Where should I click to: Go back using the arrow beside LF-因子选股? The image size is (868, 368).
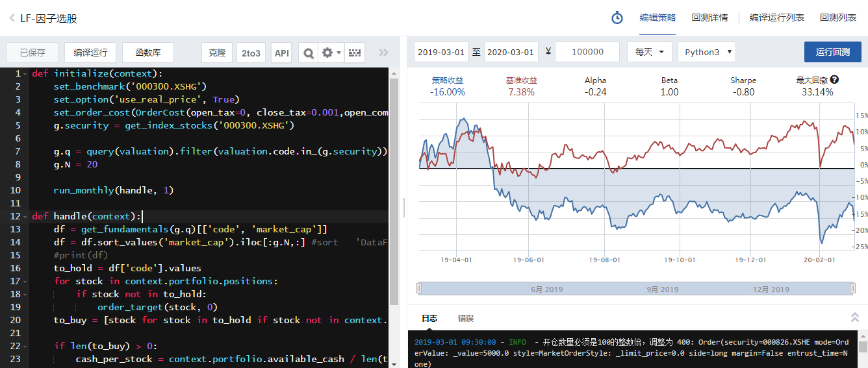12,18
